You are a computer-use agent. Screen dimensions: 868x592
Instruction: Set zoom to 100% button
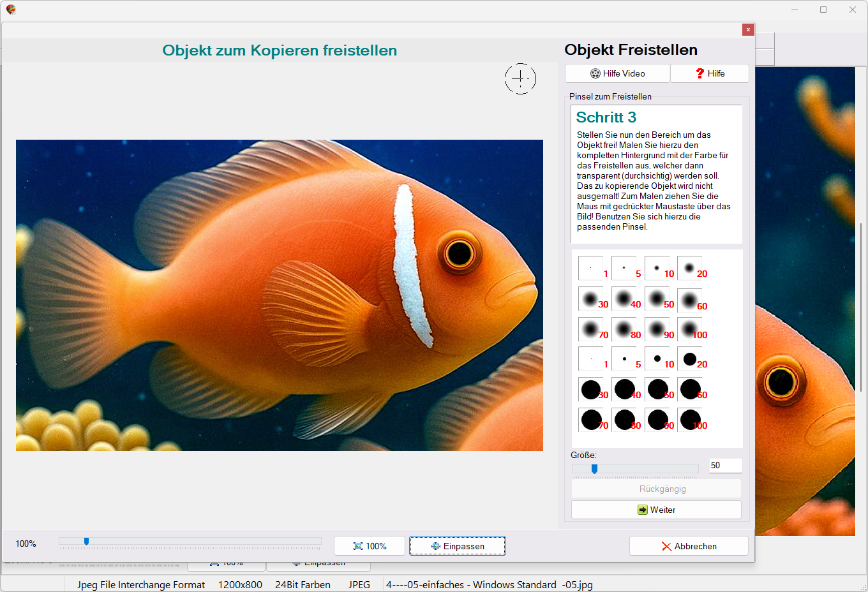[370, 546]
